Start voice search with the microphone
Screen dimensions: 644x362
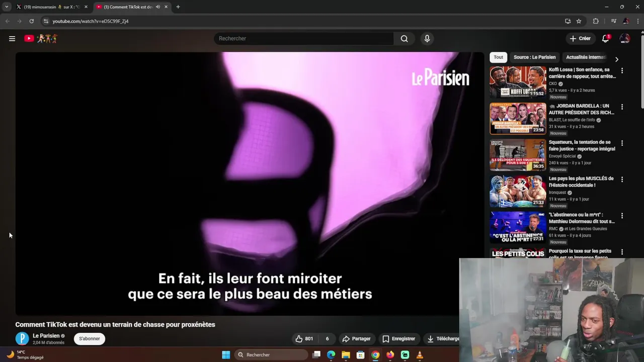(427, 38)
